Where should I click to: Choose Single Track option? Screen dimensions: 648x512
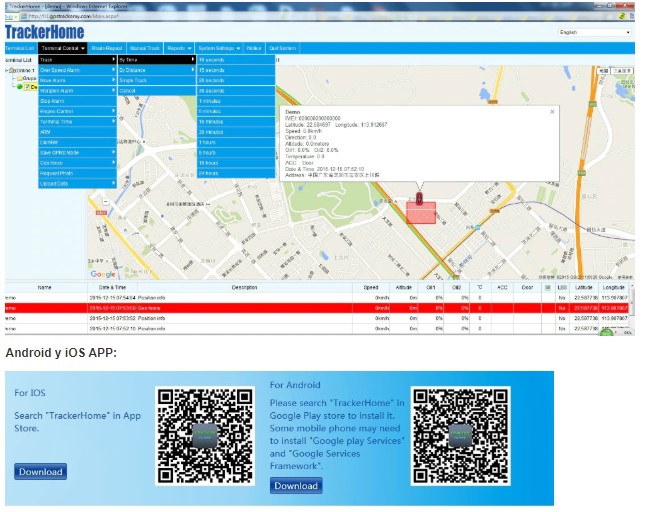click(x=157, y=81)
